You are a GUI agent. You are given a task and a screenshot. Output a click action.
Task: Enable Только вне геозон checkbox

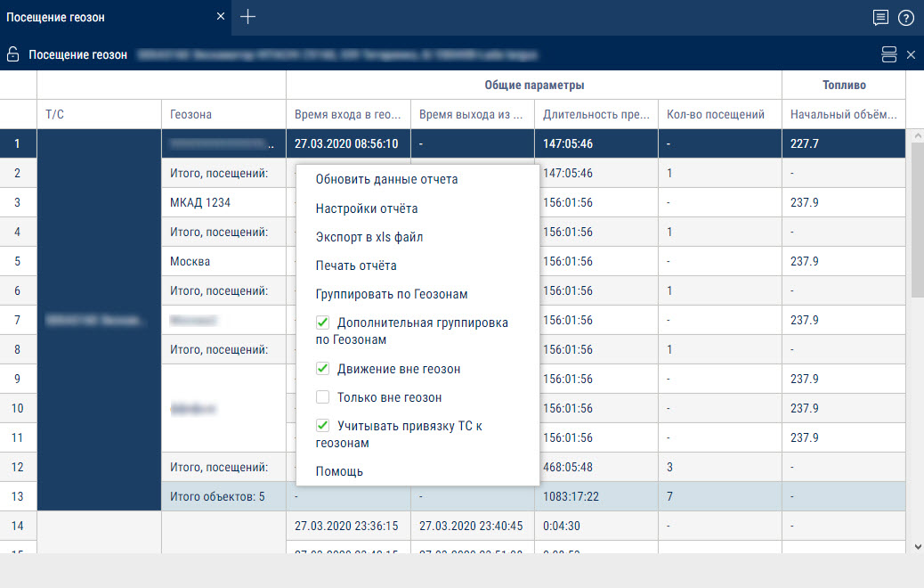(322, 397)
